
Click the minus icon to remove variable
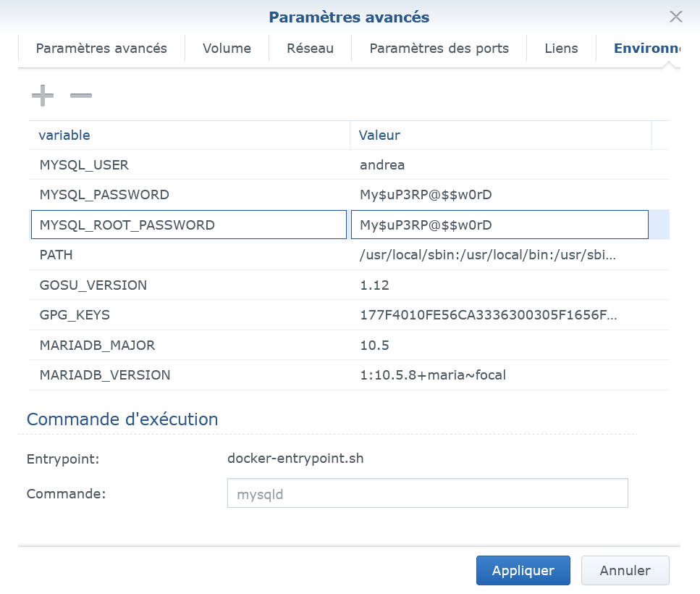(x=81, y=96)
